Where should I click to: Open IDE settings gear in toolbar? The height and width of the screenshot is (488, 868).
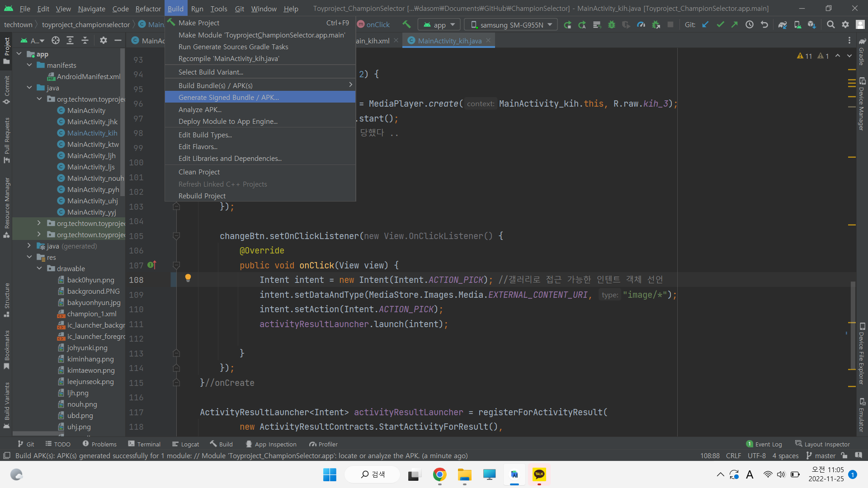tap(845, 24)
